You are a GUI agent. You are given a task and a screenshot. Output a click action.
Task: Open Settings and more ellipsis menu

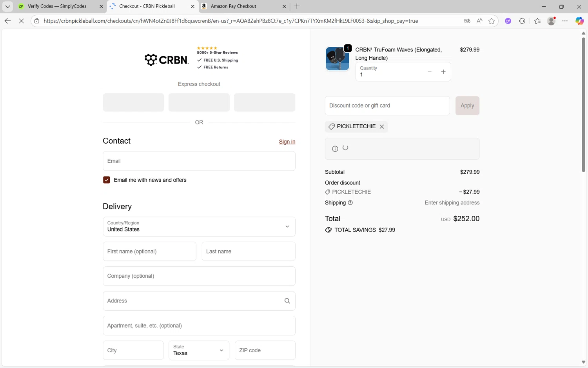[x=565, y=21]
